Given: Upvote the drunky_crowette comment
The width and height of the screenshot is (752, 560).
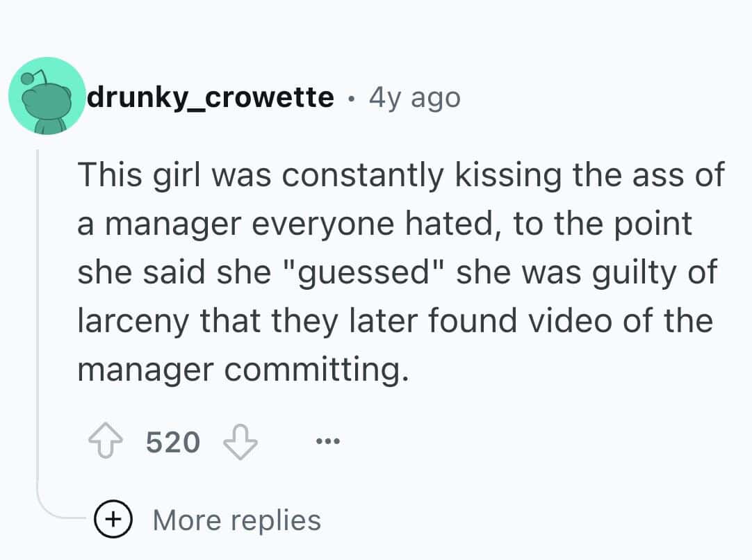Looking at the screenshot, I should tap(104, 442).
